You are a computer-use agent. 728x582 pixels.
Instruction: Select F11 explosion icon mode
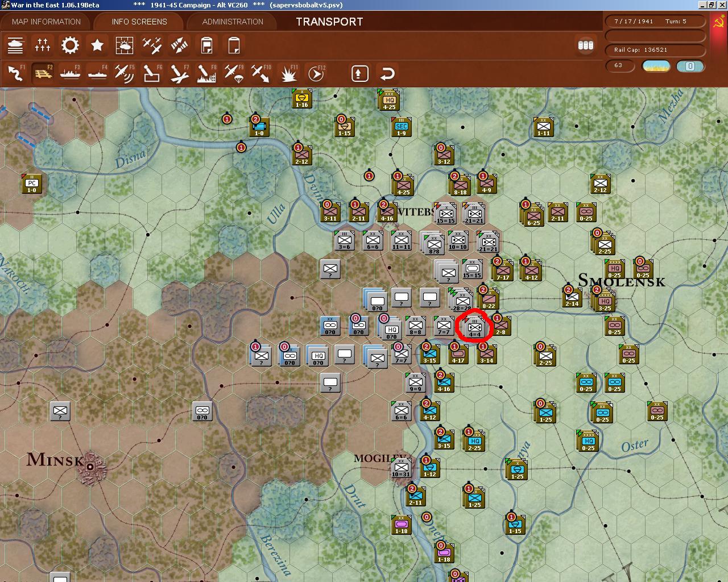point(288,73)
